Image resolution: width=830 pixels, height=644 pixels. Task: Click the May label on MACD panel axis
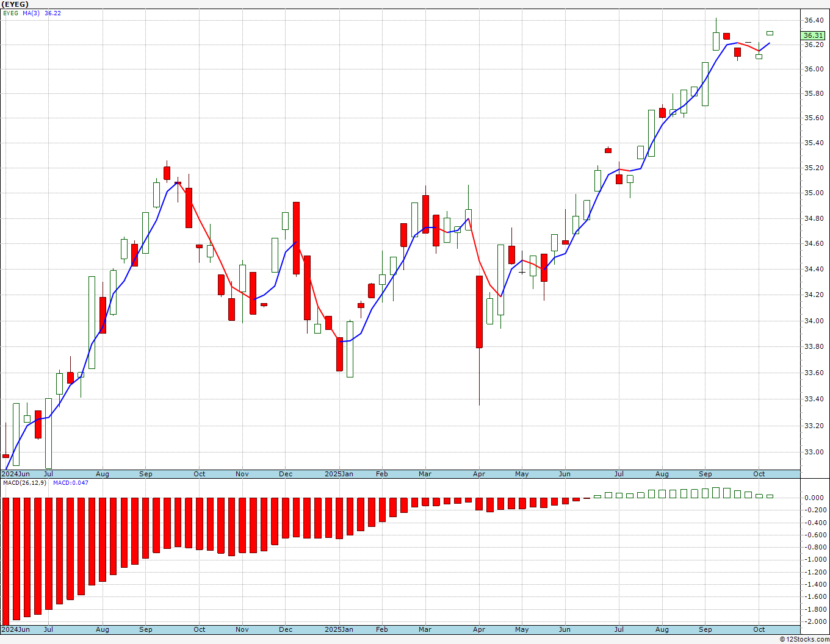[522, 629]
